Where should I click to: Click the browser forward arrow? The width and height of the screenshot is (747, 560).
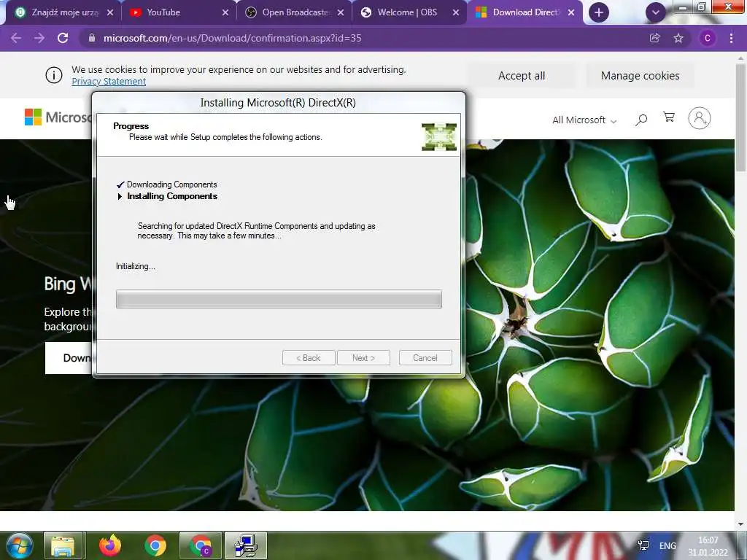pyautogui.click(x=39, y=38)
